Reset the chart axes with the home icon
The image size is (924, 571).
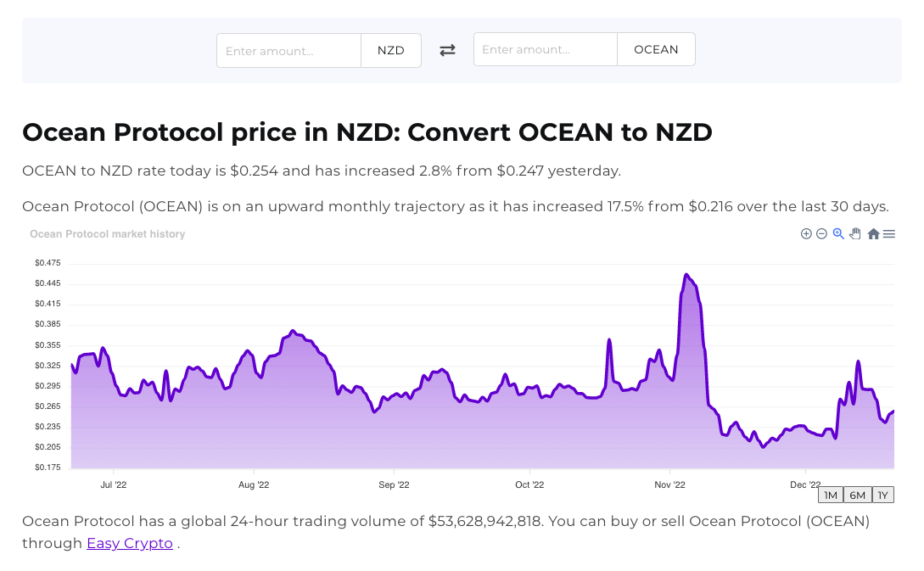coord(873,233)
